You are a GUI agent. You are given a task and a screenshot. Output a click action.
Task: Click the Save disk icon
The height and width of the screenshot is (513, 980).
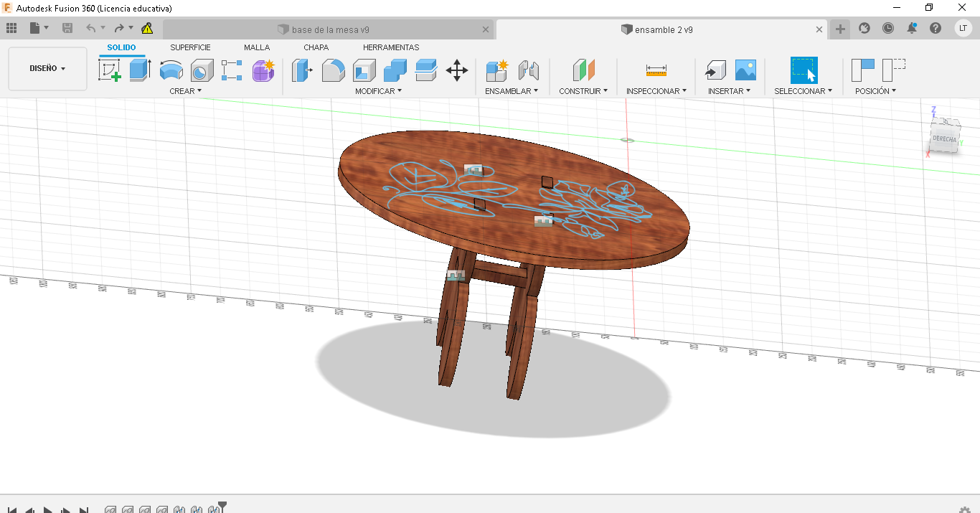[x=67, y=28]
